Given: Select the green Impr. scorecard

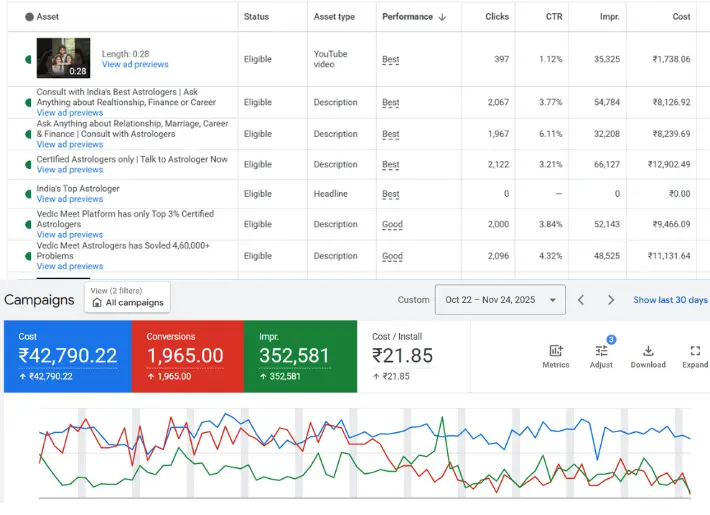Looking at the screenshot, I should pos(300,356).
